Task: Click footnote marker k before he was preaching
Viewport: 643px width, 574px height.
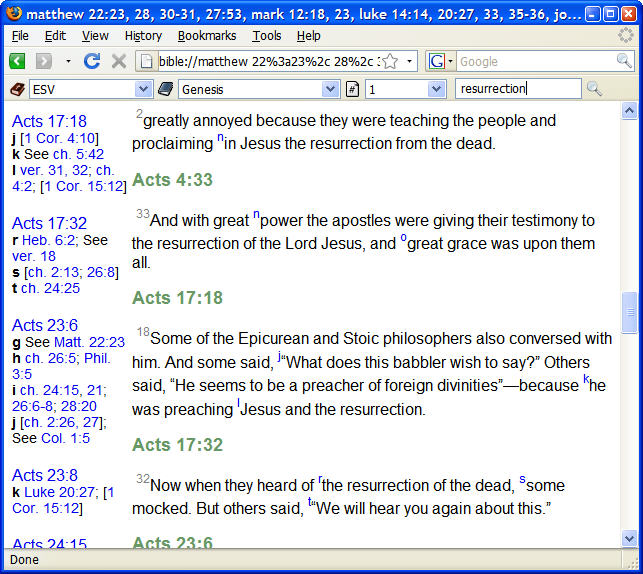Action: click(x=586, y=379)
